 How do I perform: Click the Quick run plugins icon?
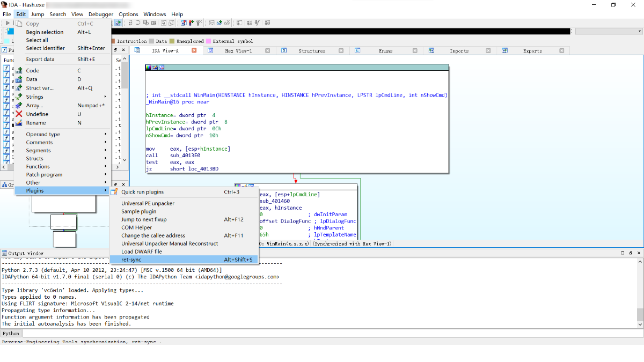(x=114, y=192)
